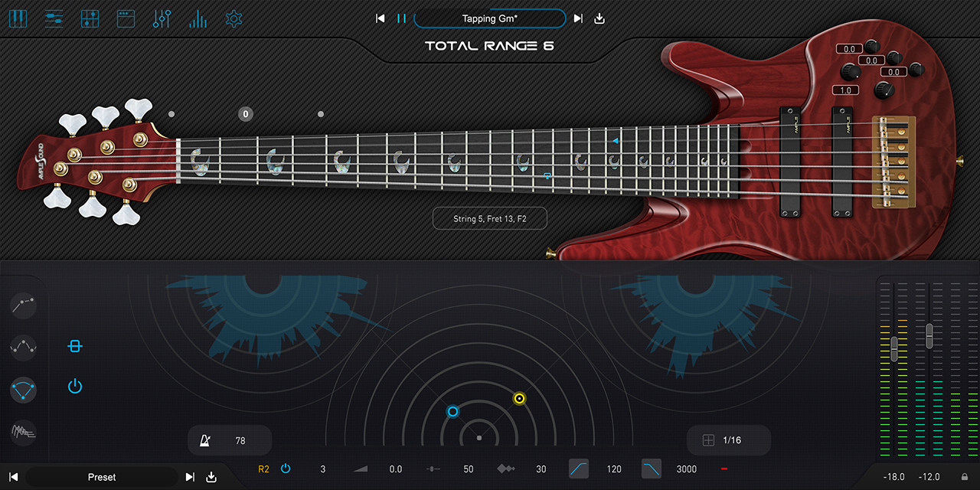Click the yellow ring node in the radar

(519, 398)
